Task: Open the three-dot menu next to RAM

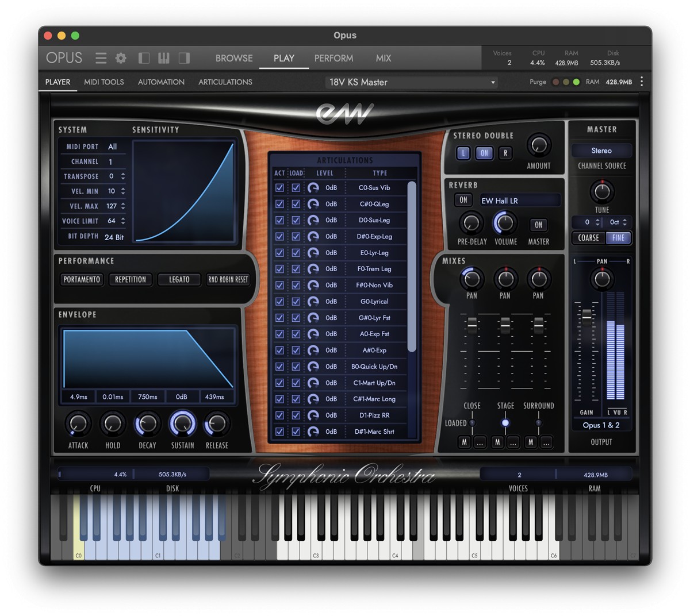Action: click(x=642, y=82)
